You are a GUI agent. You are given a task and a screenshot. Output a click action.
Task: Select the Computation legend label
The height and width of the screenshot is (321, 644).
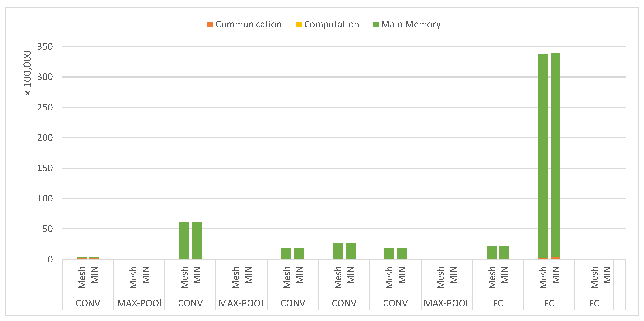pos(331,24)
